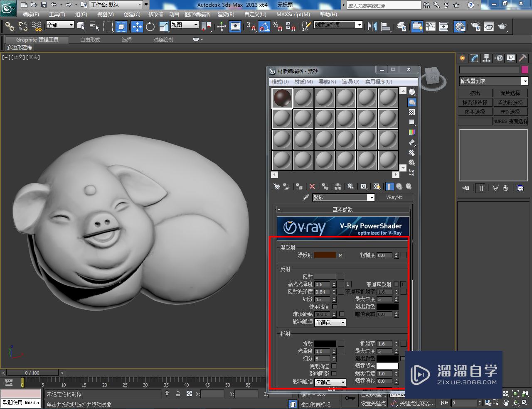
Task: Open the Hierarchy panel tab icon
Action: (486, 58)
